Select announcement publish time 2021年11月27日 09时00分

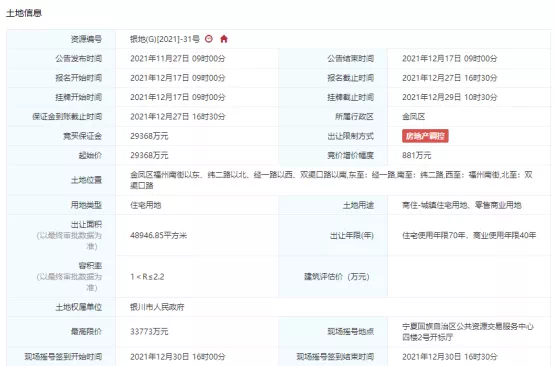click(x=177, y=58)
